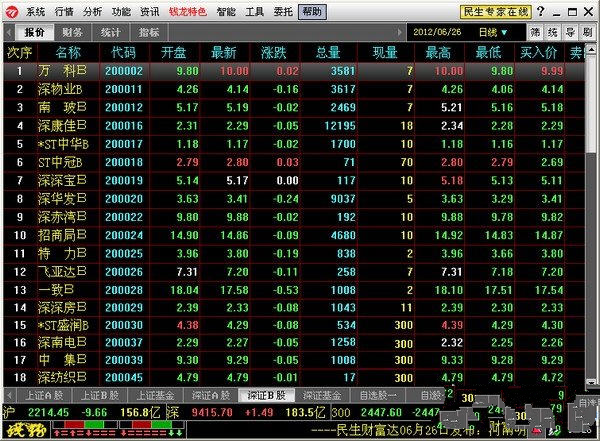Sort by the 名称 column header

(x=68, y=52)
